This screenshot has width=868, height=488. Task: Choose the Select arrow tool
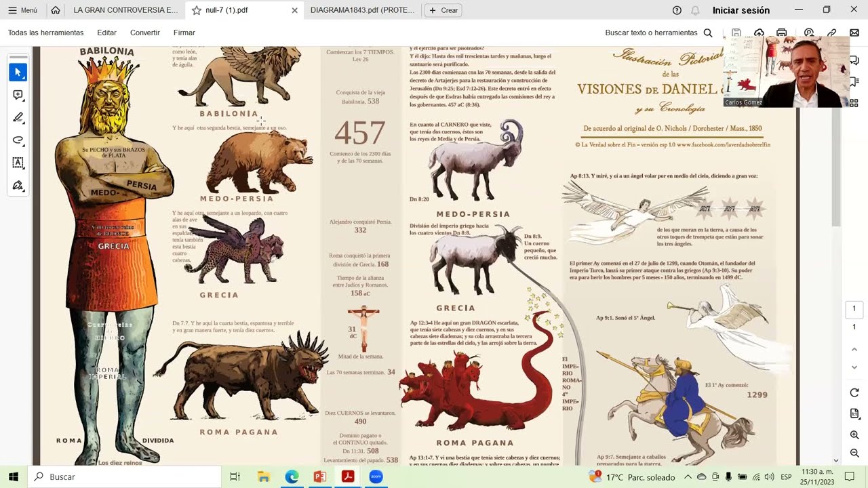tap(18, 73)
